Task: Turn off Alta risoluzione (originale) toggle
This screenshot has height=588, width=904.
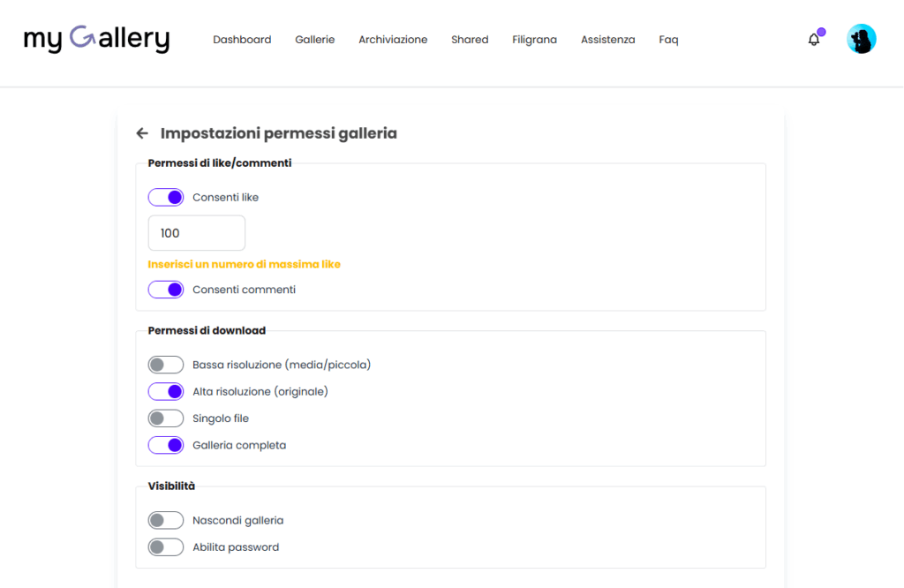Action: tap(166, 391)
